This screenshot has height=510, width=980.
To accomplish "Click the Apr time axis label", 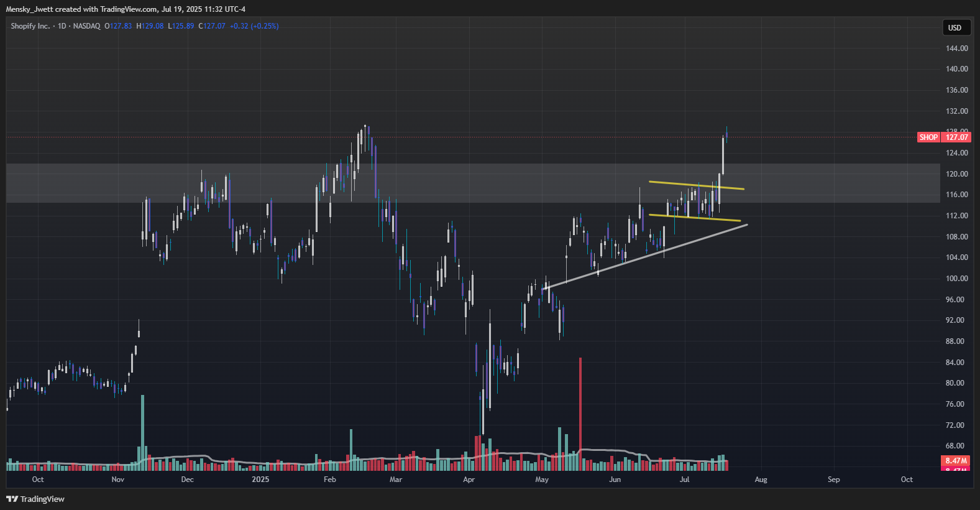I will (469, 480).
